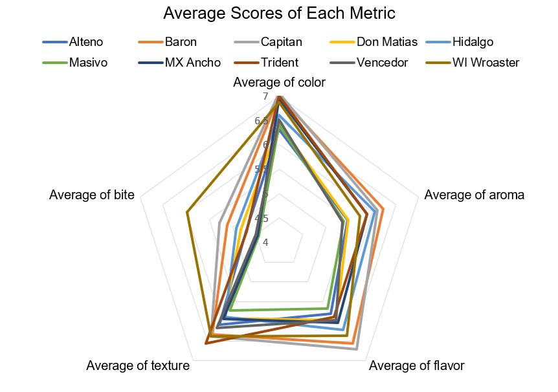Image resolution: width=558 pixels, height=392 pixels.
Task: Select the axis value 4 tick label
Action: pos(265,243)
